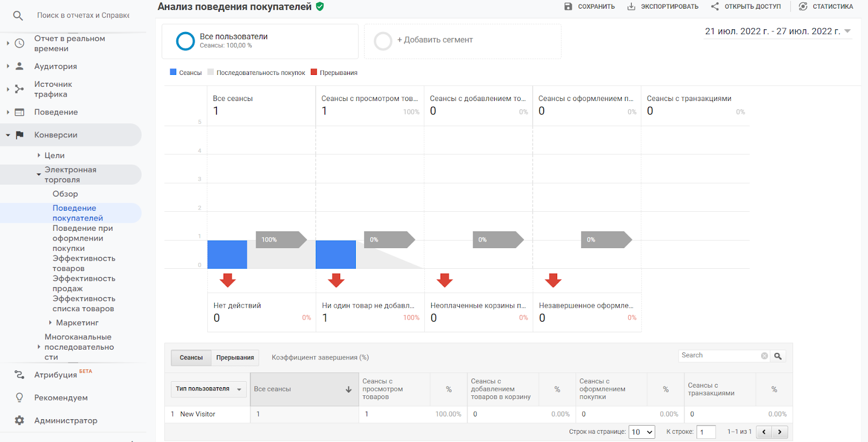Click the Администратор gear icon
The image size is (868, 442).
coord(20,420)
